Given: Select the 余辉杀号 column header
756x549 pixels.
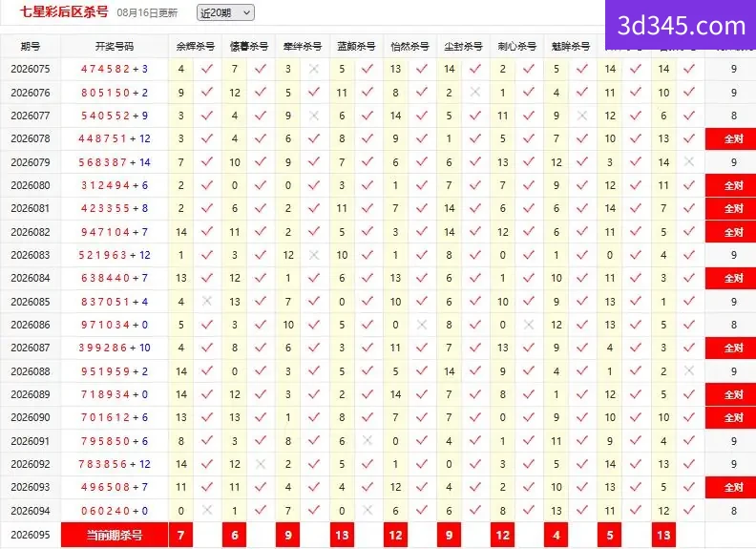Looking at the screenshot, I should 196,47.
